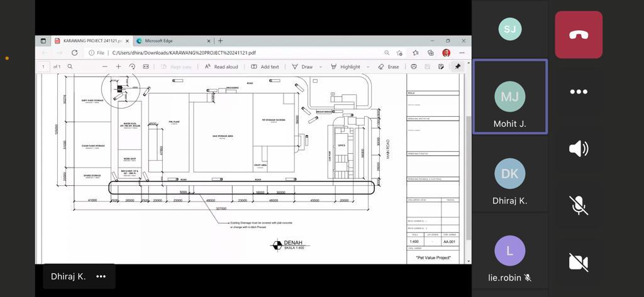This screenshot has width=644, height=297.
Task: Click the Fit to page icon
Action: pyautogui.click(x=146, y=67)
